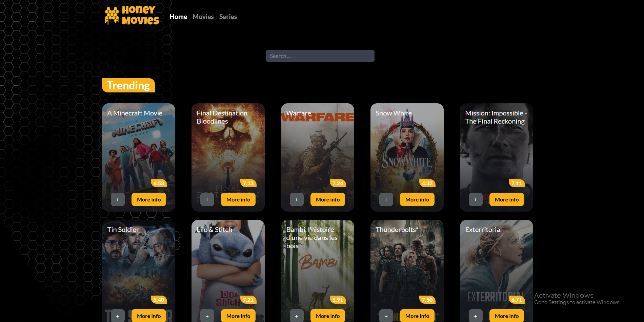Go to the Home nav item
644x322 pixels.
(x=178, y=17)
